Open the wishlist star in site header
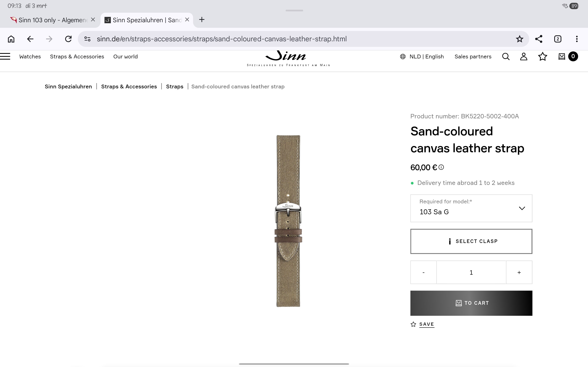The image size is (588, 367). pos(542,57)
